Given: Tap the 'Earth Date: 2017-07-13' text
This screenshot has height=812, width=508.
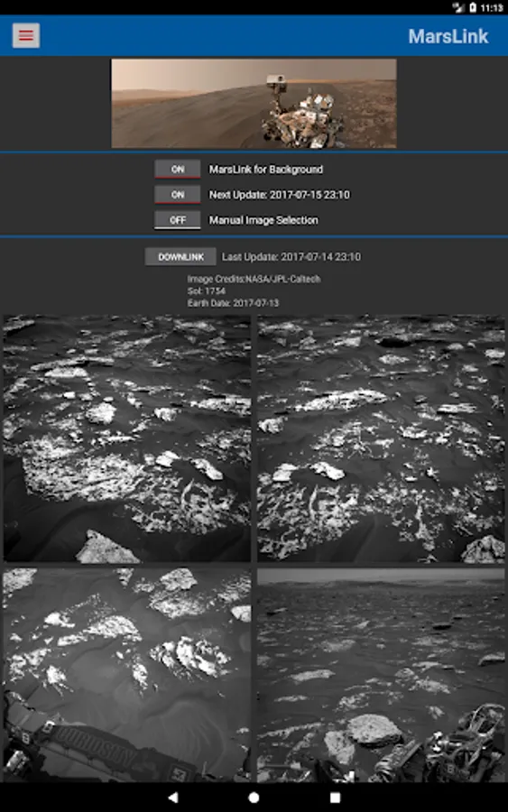Looking at the screenshot, I should point(233,303).
